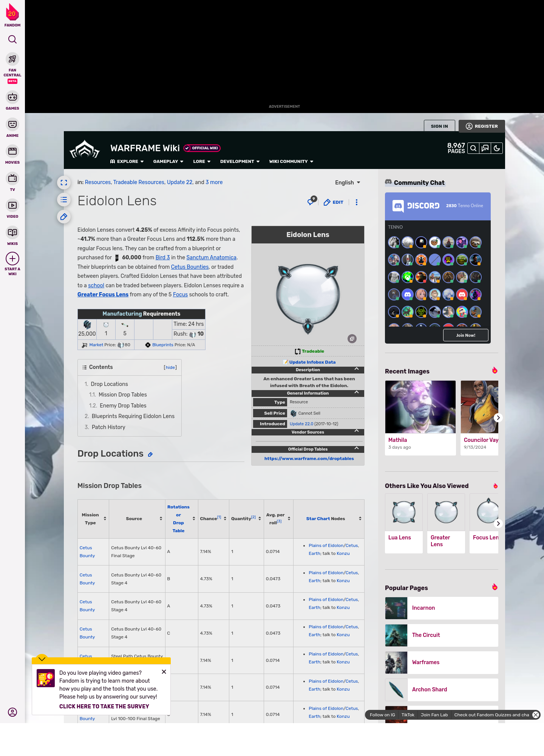Open the Gameplay dropdown menu

pos(168,161)
